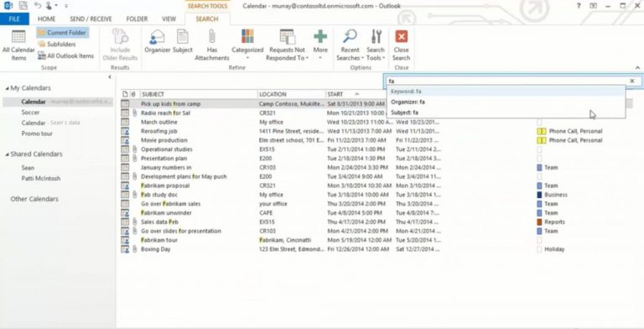Screen dimensions: 644x329
Task: Collapse the ribbon with the arrow
Action: [637, 67]
